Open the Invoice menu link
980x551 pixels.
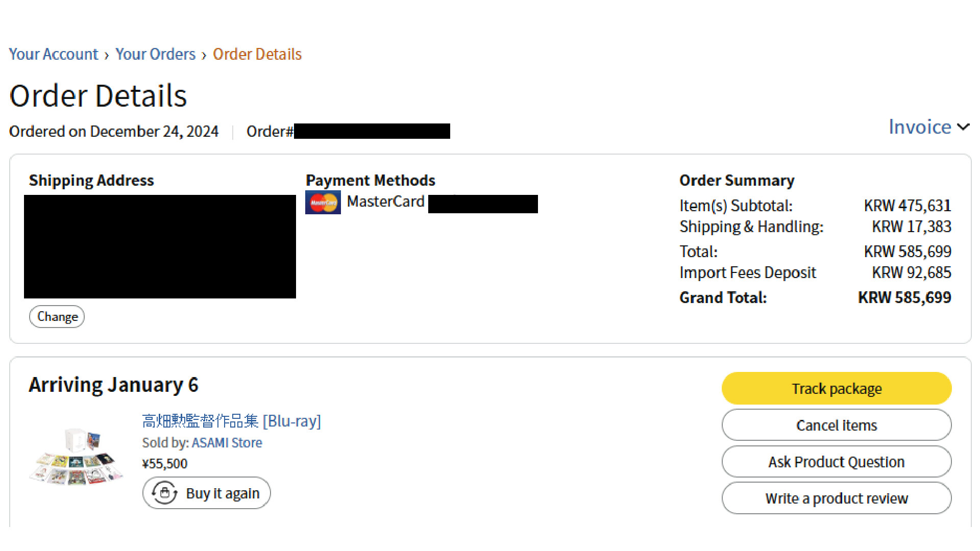tap(919, 127)
